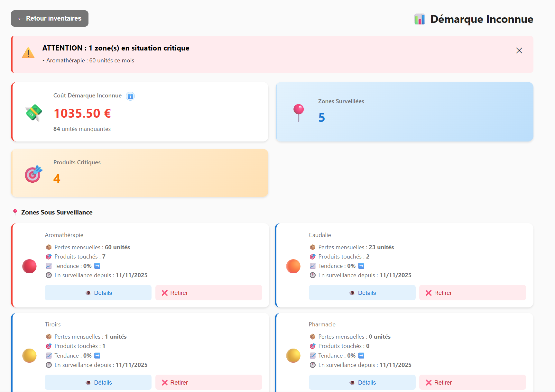Click the yellow status circle on the Pharmacie card
The width and height of the screenshot is (555, 392).
click(293, 356)
